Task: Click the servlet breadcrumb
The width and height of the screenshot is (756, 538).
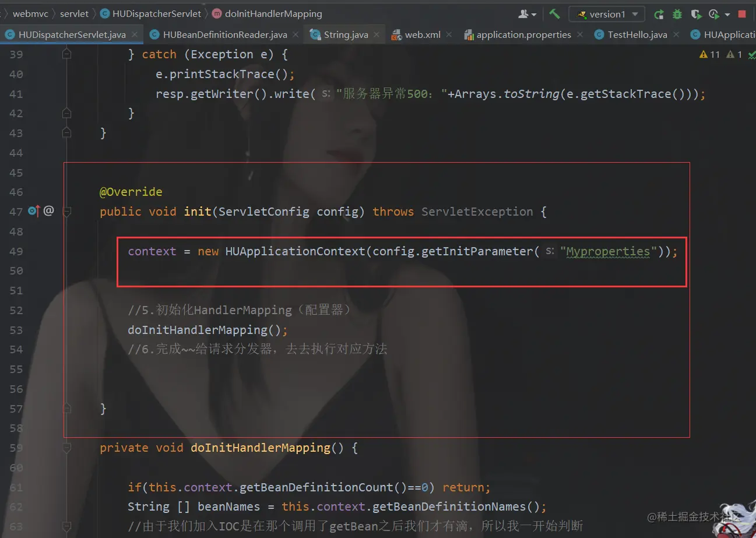Action: click(74, 13)
